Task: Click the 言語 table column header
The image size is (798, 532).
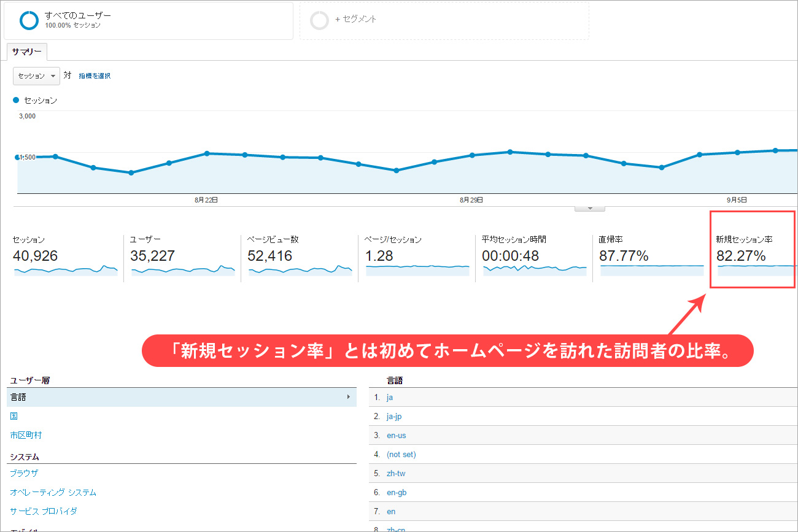Action: 395,380
